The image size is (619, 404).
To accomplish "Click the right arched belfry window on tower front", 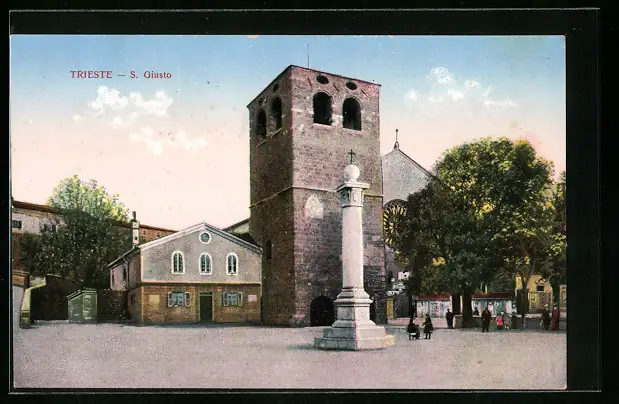I will (x=351, y=114).
